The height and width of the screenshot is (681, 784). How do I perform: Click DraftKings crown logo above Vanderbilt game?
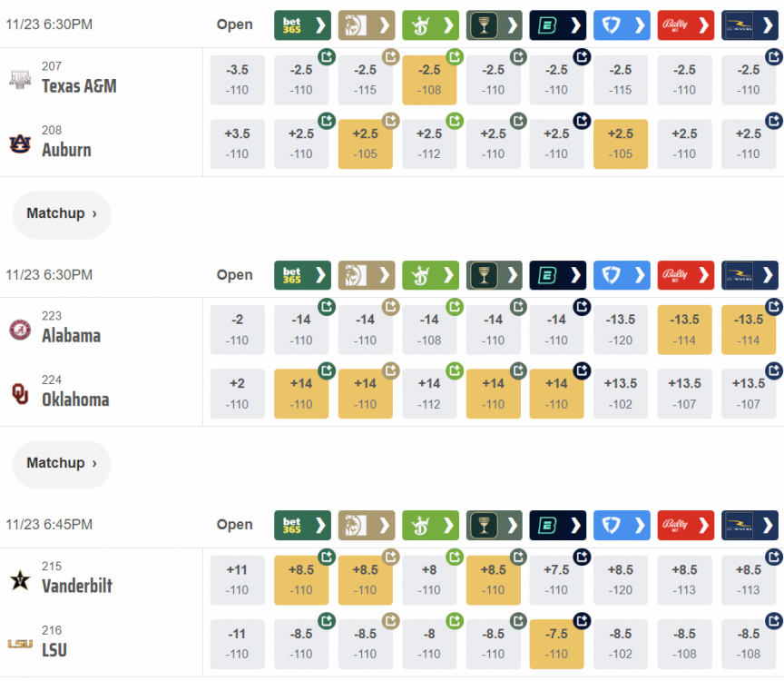tap(420, 524)
